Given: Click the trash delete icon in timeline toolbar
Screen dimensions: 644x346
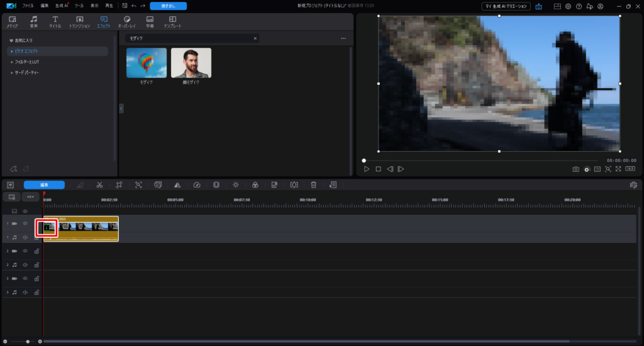Looking at the screenshot, I should pos(313,185).
